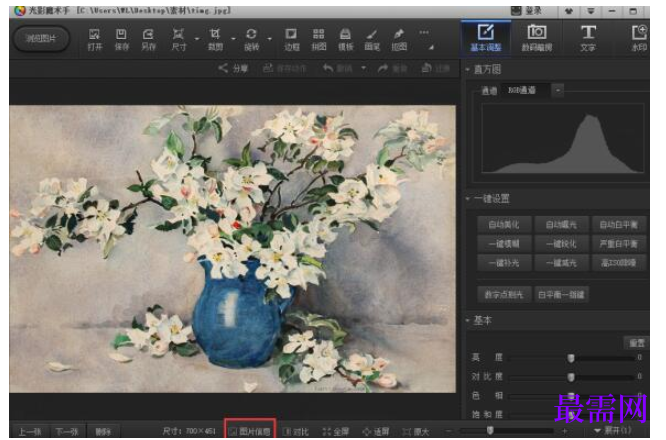The width and height of the screenshot is (666, 440).
Task: Apply 自动白平衡 auto white balance
Action: 619,224
